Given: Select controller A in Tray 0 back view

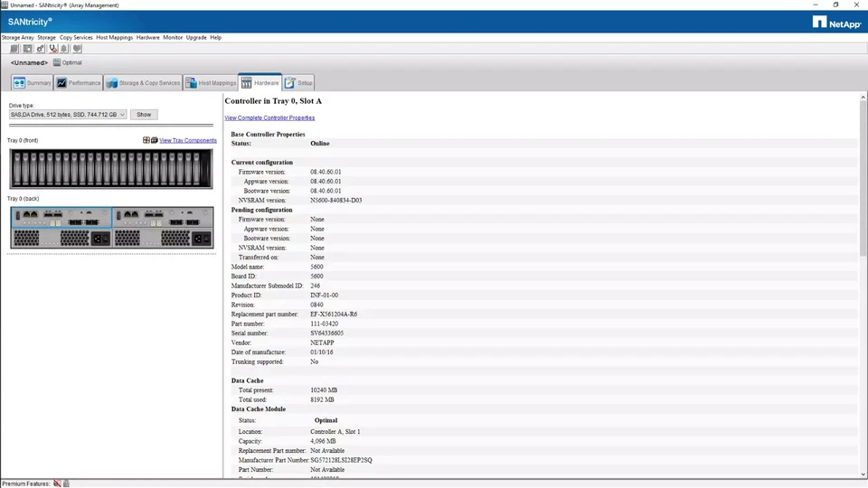Looking at the screenshot, I should coord(61,218).
